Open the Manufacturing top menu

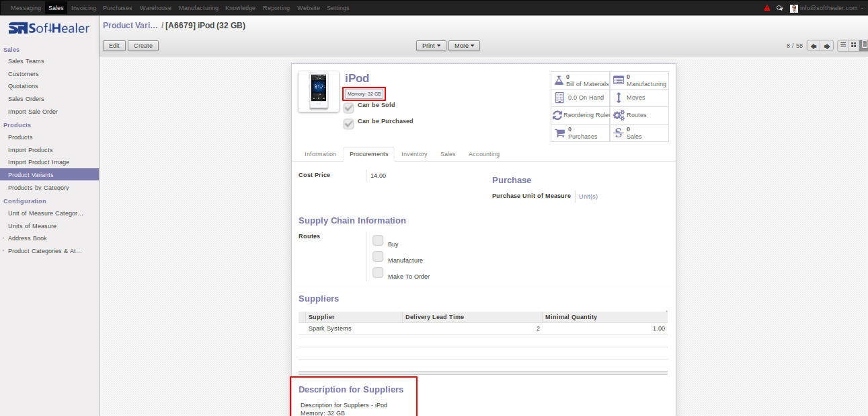[x=198, y=8]
